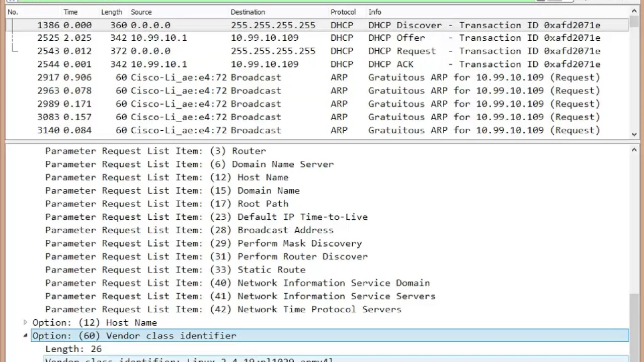Select the Length: 26 field
644x362 pixels.
tap(73, 349)
